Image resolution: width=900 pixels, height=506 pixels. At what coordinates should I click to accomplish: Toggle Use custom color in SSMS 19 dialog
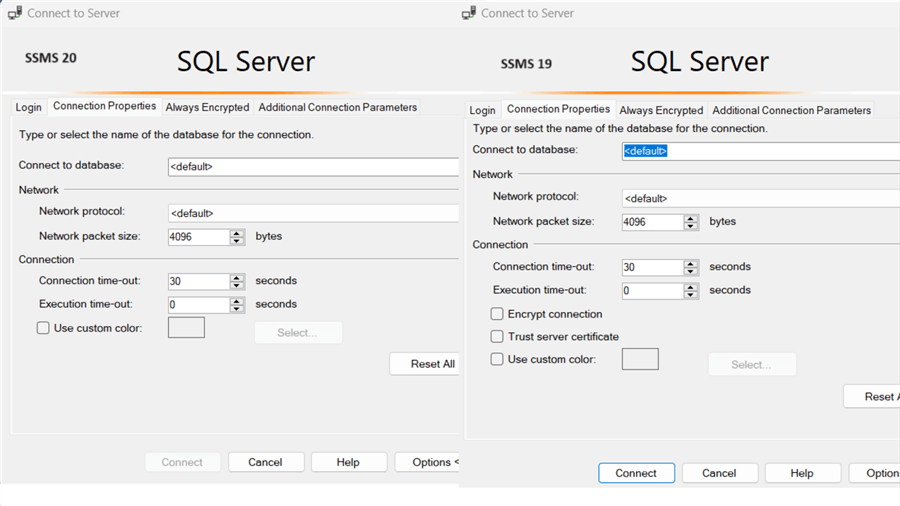[497, 359]
